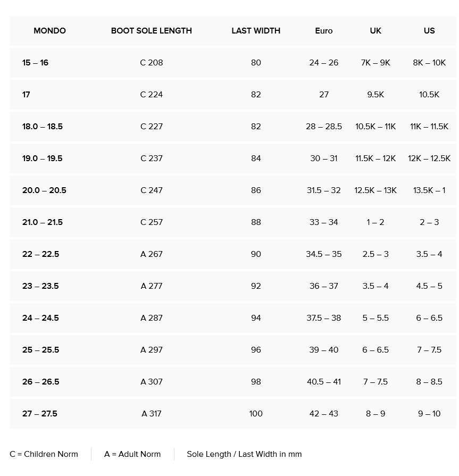Click the BOOT SOLE LENGTH column header
The image size is (459, 476).
point(152,31)
